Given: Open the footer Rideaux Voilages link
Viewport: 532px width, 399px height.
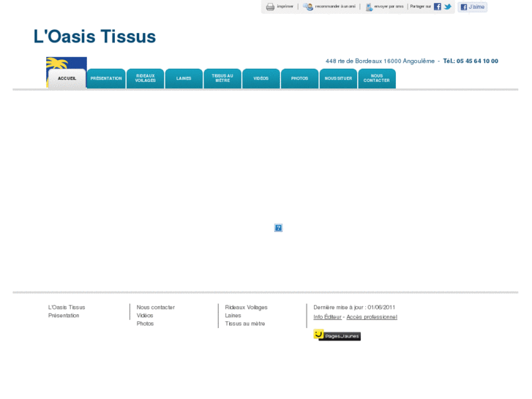Looking at the screenshot, I should coord(247,307).
